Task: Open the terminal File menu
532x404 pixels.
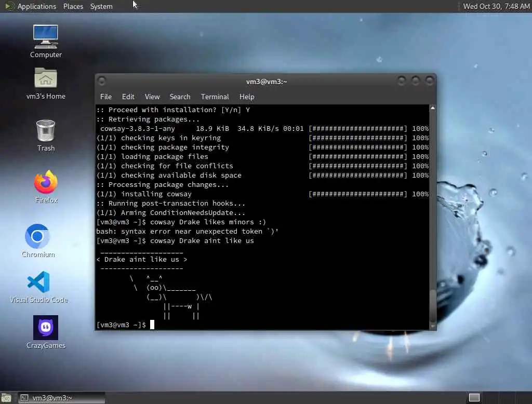Action: coord(105,97)
